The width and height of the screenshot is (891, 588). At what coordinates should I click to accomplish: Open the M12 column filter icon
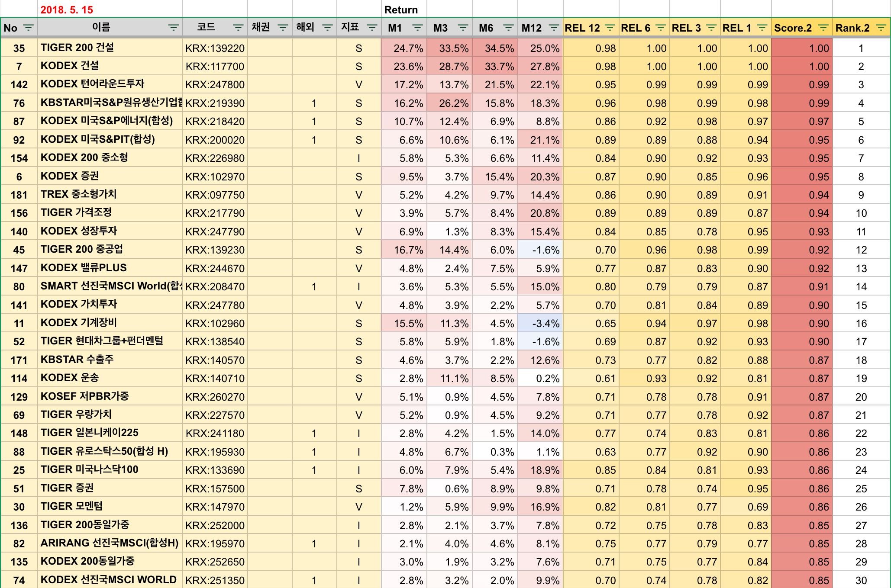click(x=554, y=28)
